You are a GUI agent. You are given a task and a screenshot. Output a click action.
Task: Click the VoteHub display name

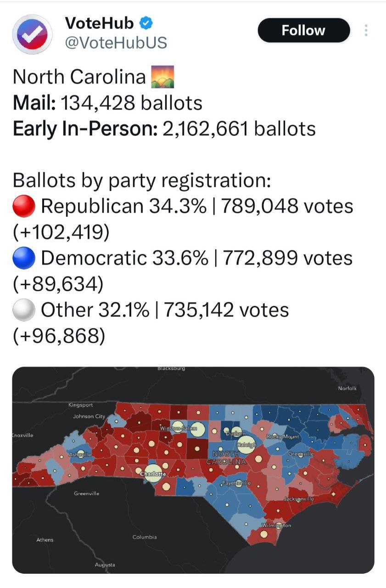(99, 23)
